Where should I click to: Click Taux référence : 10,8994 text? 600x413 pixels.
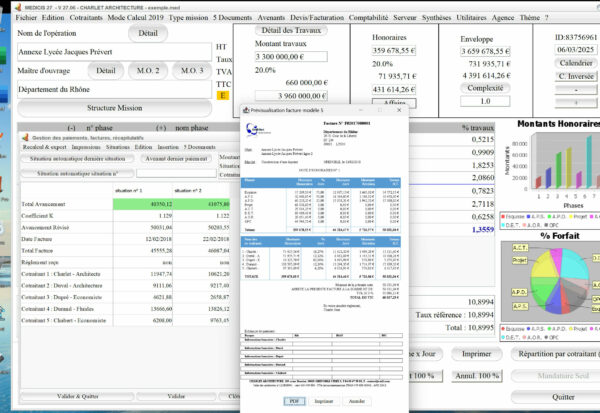click(x=455, y=315)
